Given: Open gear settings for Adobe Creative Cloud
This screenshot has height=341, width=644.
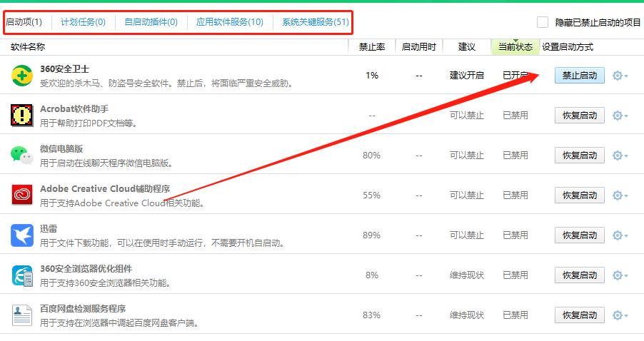Looking at the screenshot, I should 620,195.
